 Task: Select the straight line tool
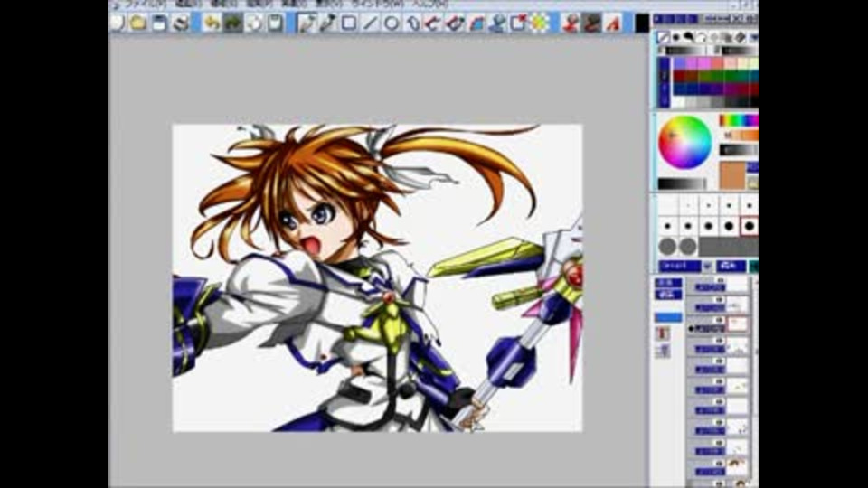click(x=370, y=23)
